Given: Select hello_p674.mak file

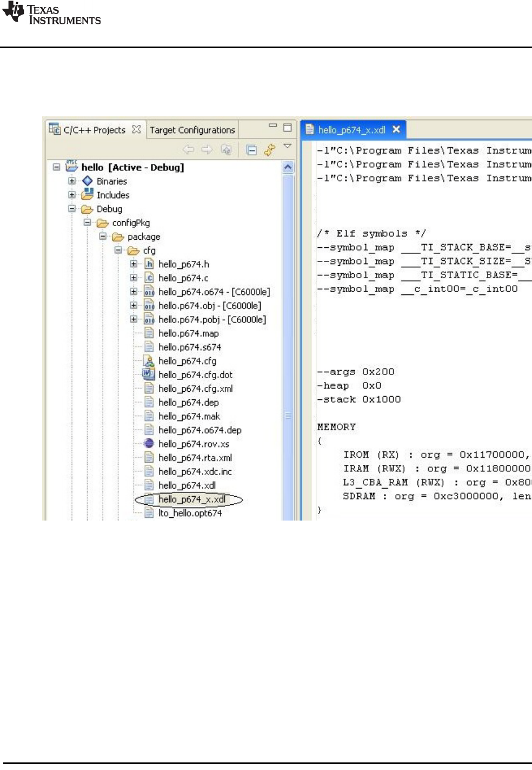Looking at the screenshot, I should click(x=189, y=416).
